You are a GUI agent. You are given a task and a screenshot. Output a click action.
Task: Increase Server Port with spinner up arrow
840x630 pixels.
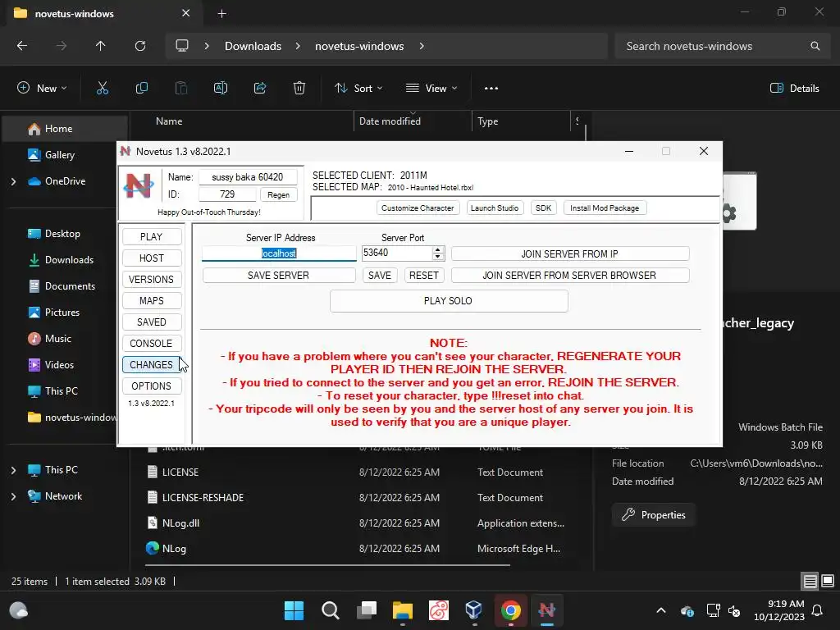(438, 249)
